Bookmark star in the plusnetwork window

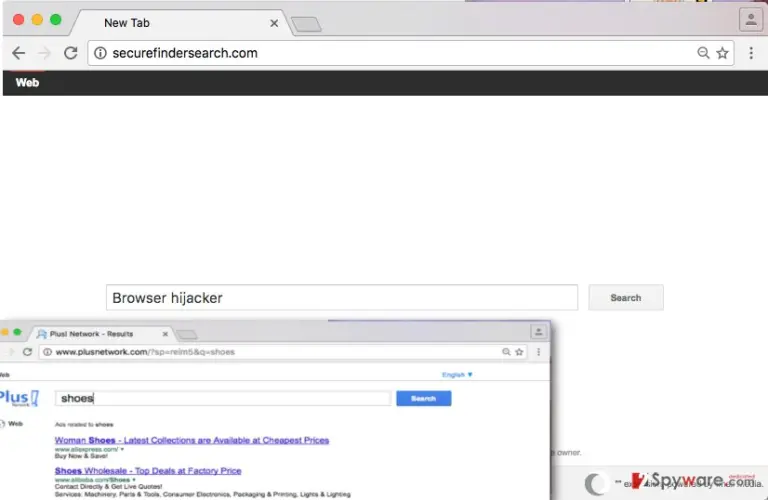coord(519,352)
